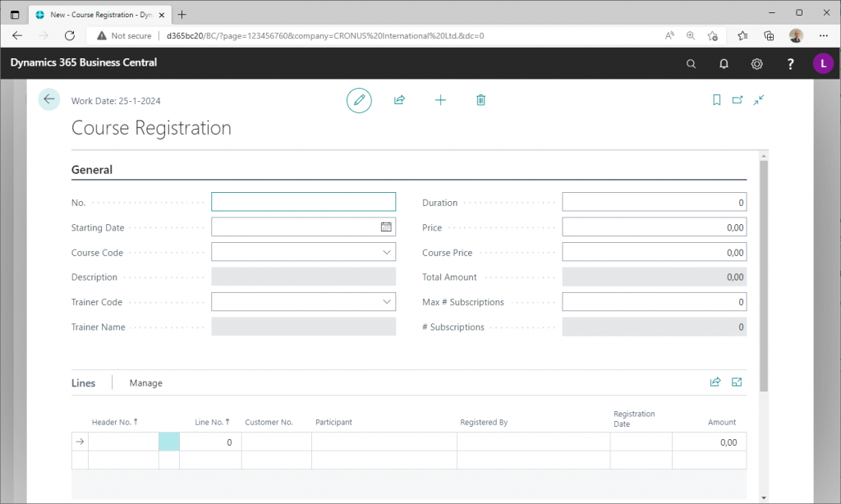Close the Course Registration browser tab
The image size is (841, 504).
pyautogui.click(x=162, y=15)
